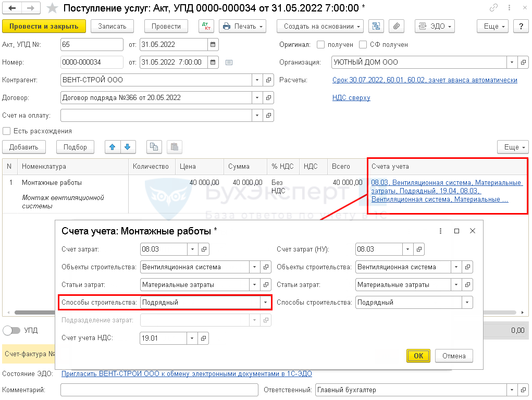
Task: Expand the Счет учета НДС dropdown
Action: pyautogui.click(x=192, y=338)
